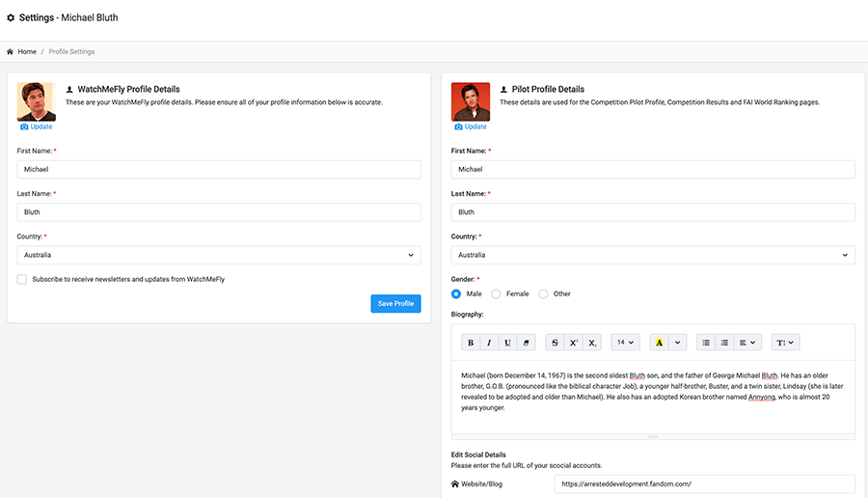Go to Home in the breadcrumb
Screen dimensions: 868x498
[26, 51]
